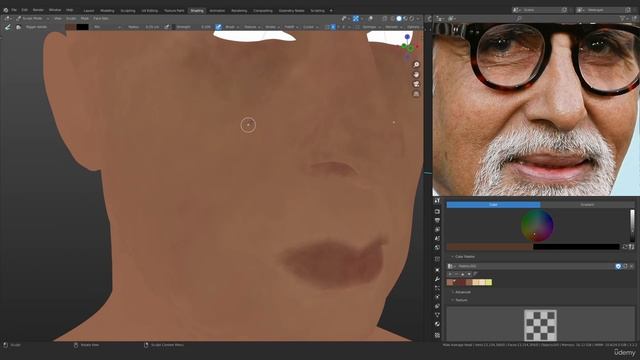Toggle fake user shield for the palette
The image size is (640, 360).
coord(618,266)
